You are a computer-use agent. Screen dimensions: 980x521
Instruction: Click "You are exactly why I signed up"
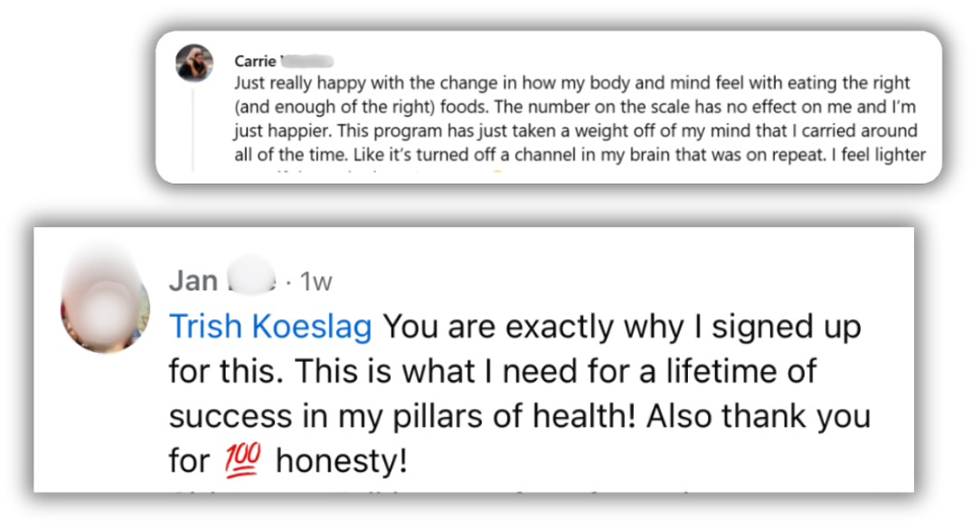tap(622, 327)
